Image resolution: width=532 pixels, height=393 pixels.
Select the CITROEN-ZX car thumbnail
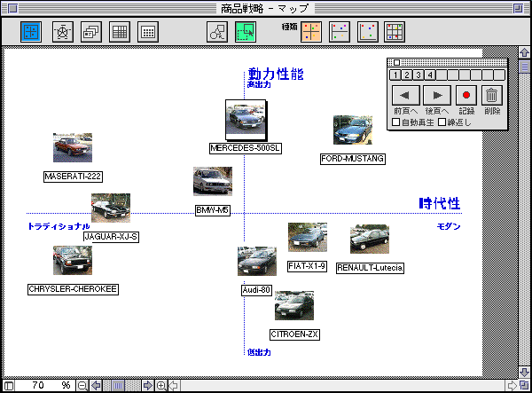pyautogui.click(x=294, y=305)
